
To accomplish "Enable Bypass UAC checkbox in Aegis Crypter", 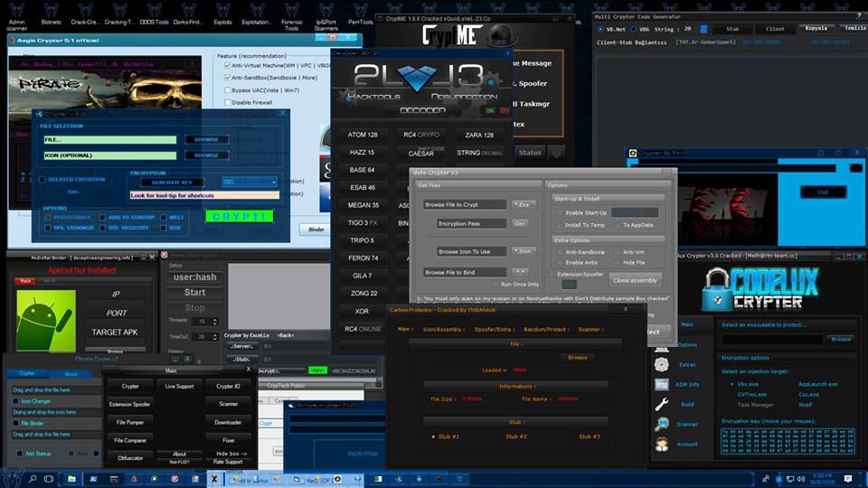I will click(227, 90).
